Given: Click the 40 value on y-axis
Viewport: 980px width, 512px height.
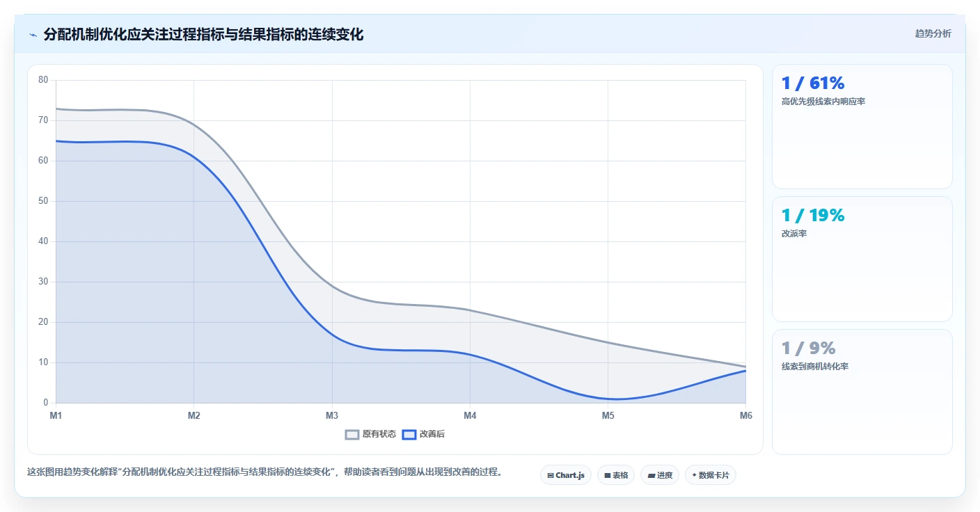Looking at the screenshot, I should (x=43, y=241).
